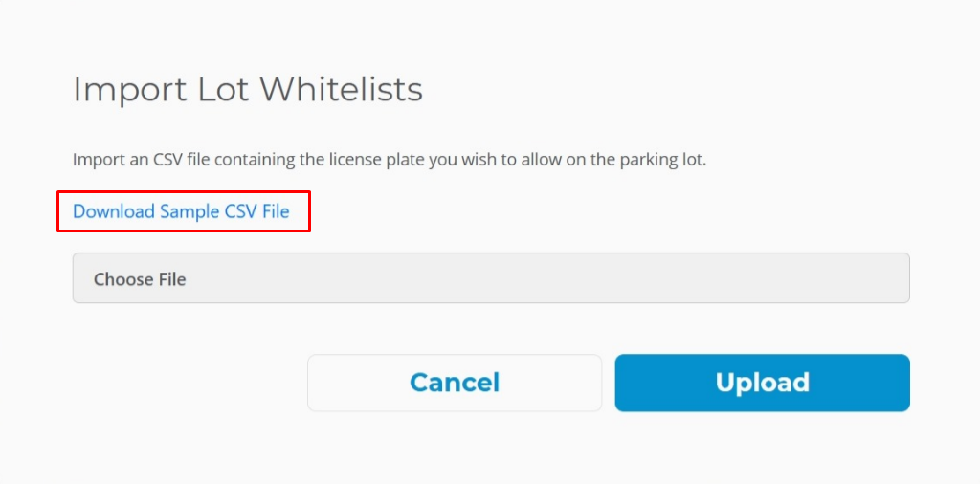980x484 pixels.
Task: Cancel the whitelist import
Action: 454,383
